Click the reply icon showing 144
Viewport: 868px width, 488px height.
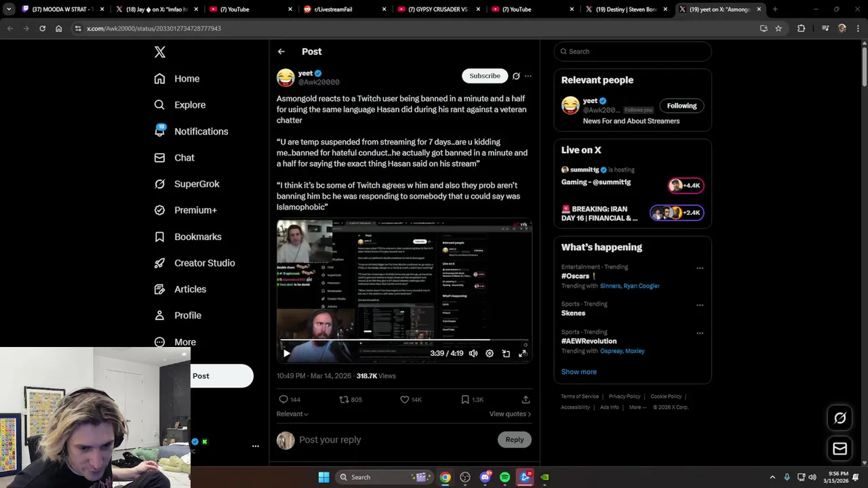(x=290, y=399)
